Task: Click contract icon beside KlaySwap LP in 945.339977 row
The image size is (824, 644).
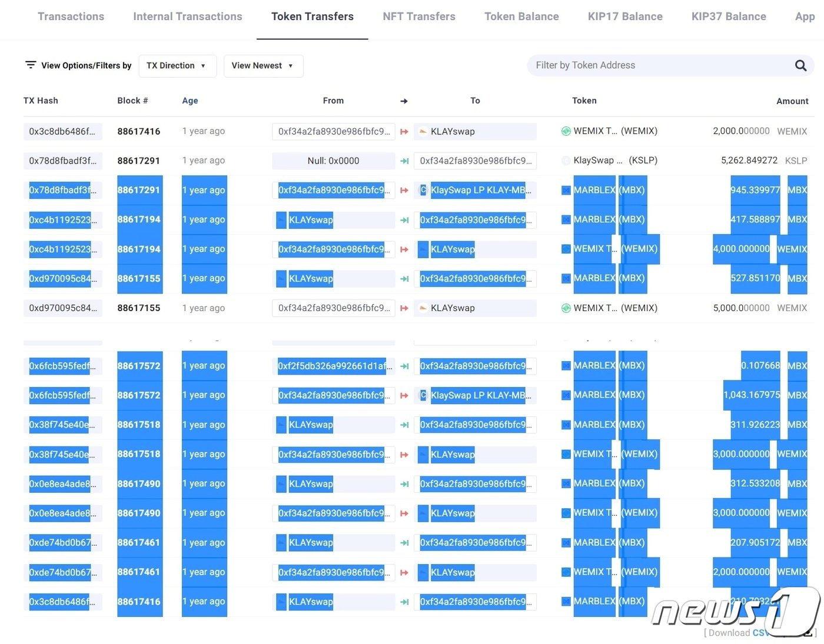Action: (x=423, y=190)
